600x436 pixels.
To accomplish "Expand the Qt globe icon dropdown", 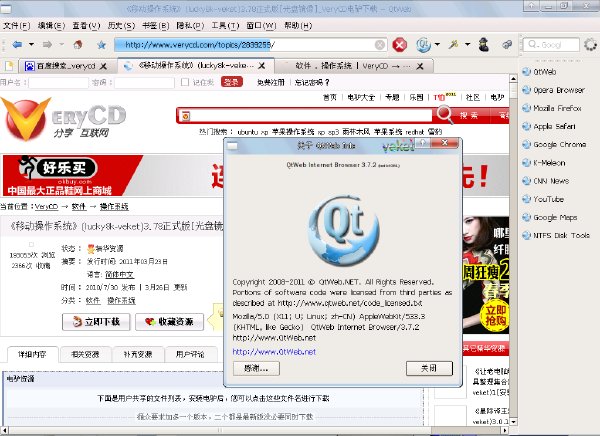I will (x=437, y=44).
